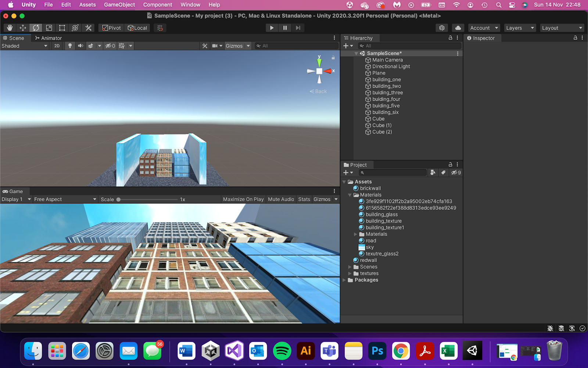Show the Stats overlay

304,199
